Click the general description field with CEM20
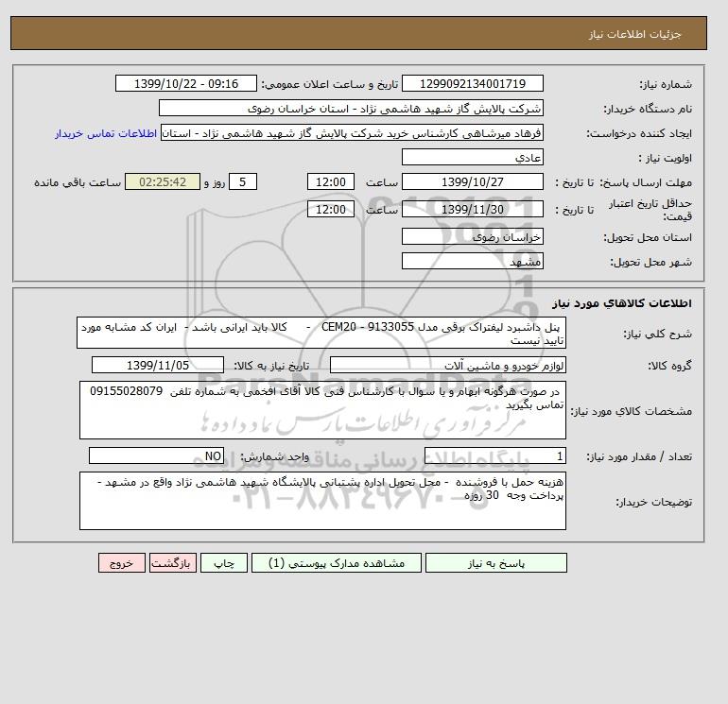Image resolution: width=728 pixels, height=704 pixels. (x=321, y=334)
